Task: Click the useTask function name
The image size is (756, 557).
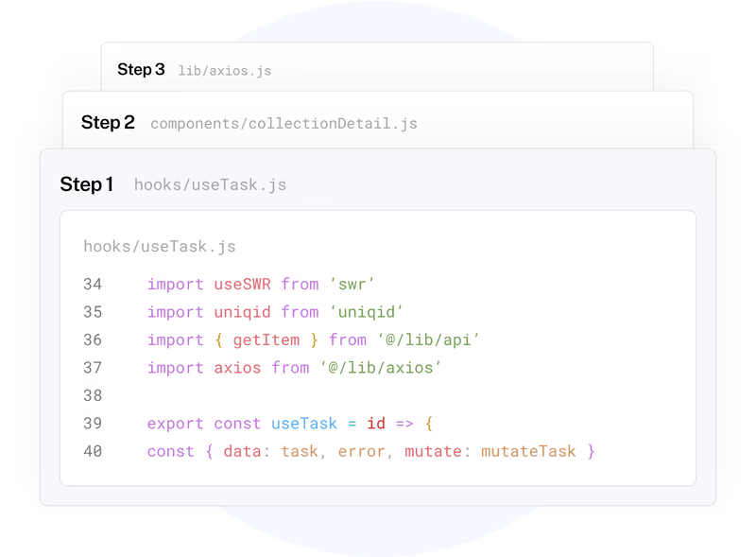Action: [x=304, y=424]
